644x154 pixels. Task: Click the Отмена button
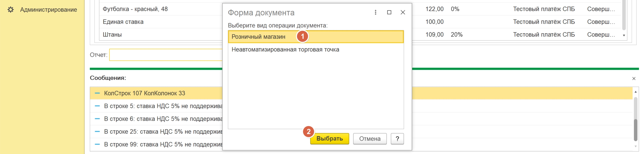[369, 139]
